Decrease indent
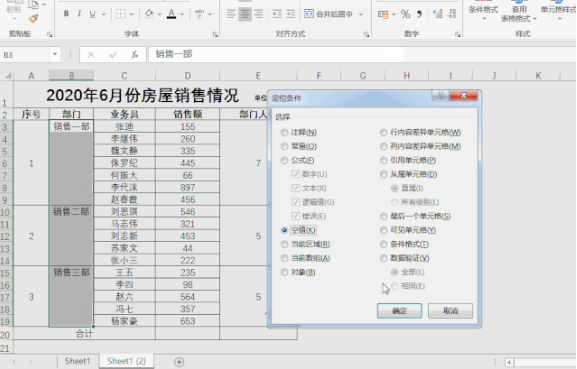The height and width of the screenshot is (369, 577). (277, 14)
